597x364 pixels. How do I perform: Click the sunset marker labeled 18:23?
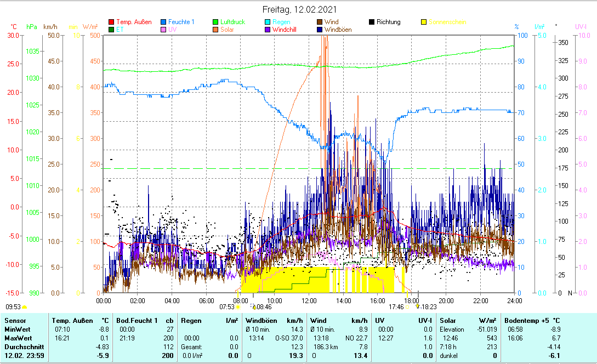(x=418, y=307)
